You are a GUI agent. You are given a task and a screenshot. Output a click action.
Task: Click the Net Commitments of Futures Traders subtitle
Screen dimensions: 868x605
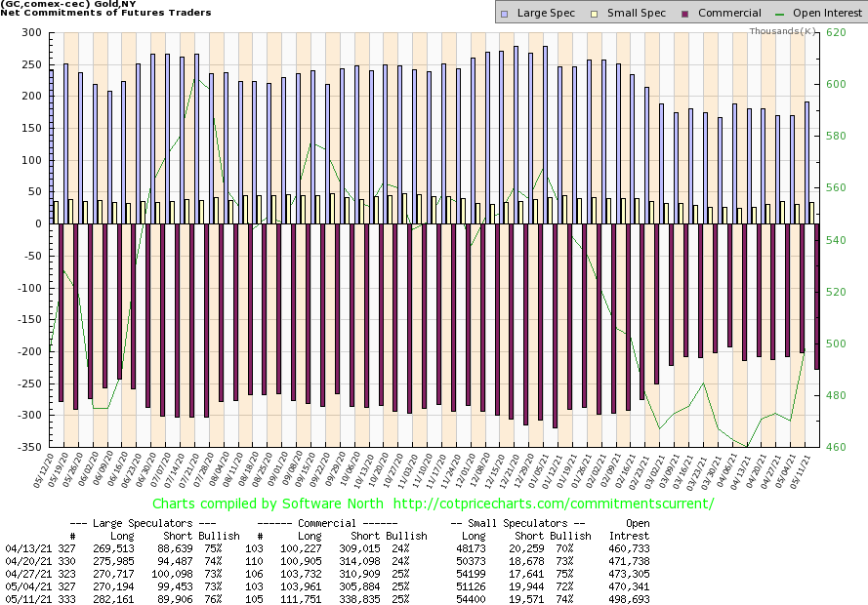click(98, 14)
